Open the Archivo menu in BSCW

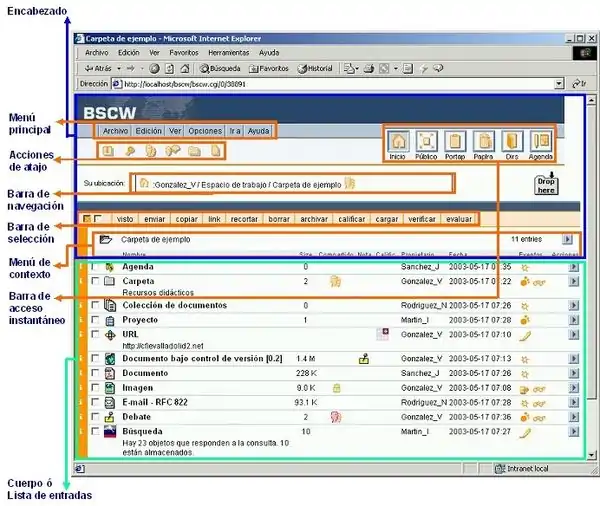click(x=115, y=131)
